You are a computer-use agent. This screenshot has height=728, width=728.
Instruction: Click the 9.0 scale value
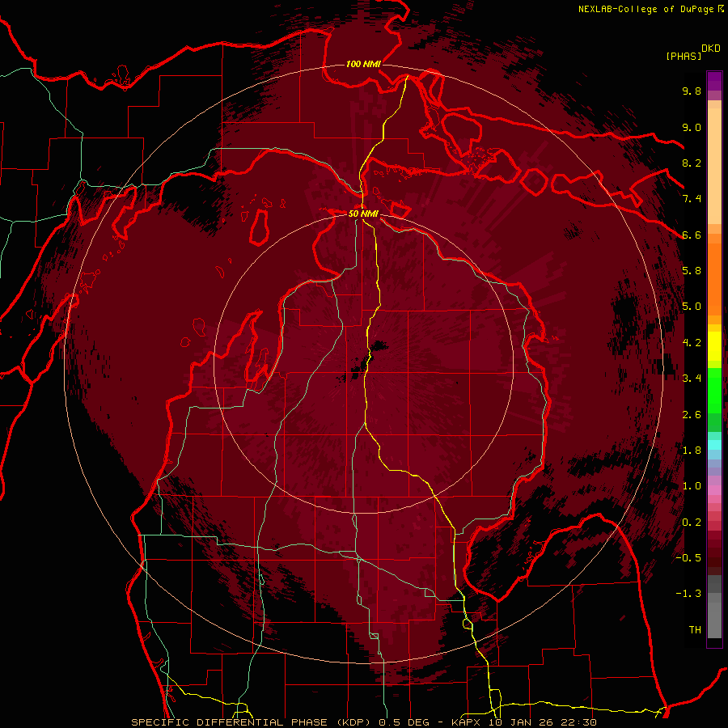(x=692, y=127)
